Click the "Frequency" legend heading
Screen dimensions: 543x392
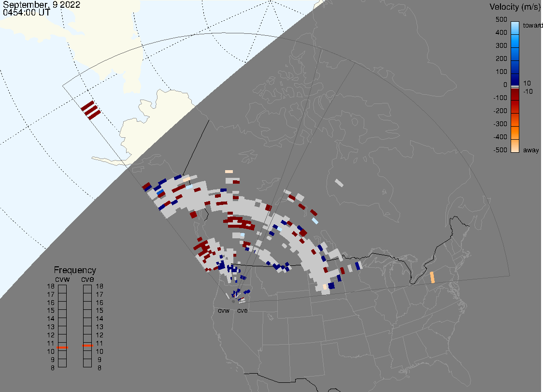(75, 270)
